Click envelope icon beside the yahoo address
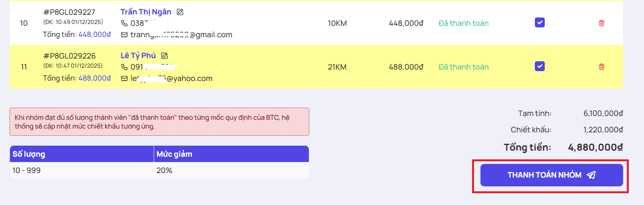This screenshot has height=205, width=644. (x=124, y=79)
